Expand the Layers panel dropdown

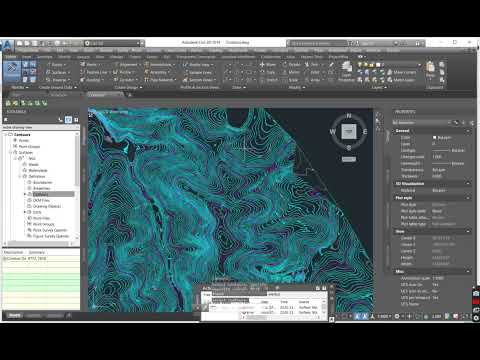(x=379, y=87)
